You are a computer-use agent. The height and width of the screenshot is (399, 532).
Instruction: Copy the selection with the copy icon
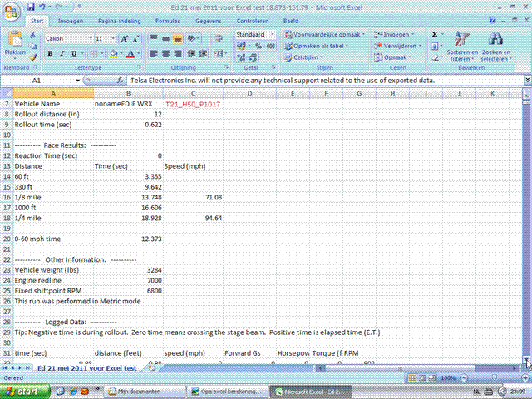pos(32,47)
